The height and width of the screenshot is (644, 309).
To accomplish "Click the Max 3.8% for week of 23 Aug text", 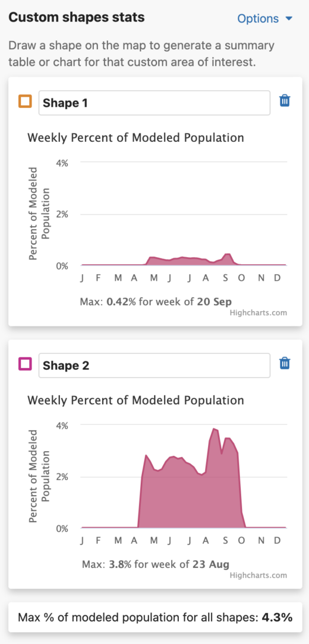I will pyautogui.click(x=156, y=563).
